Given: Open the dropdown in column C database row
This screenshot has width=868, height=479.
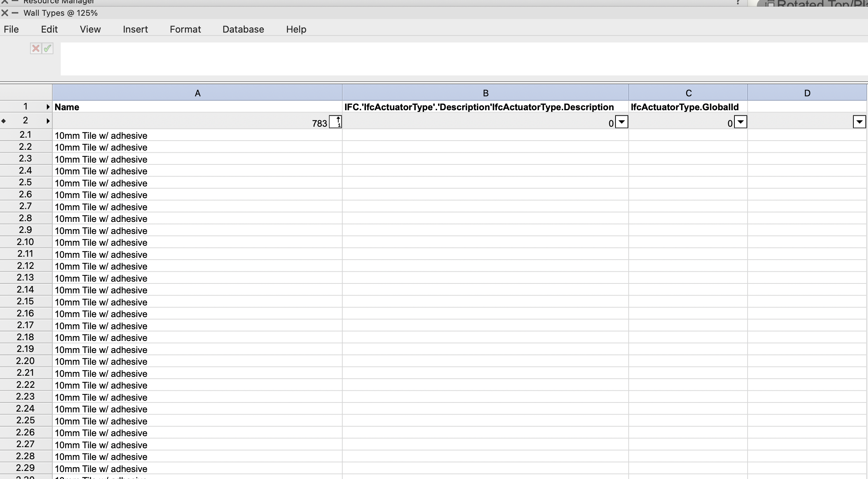Looking at the screenshot, I should point(740,122).
